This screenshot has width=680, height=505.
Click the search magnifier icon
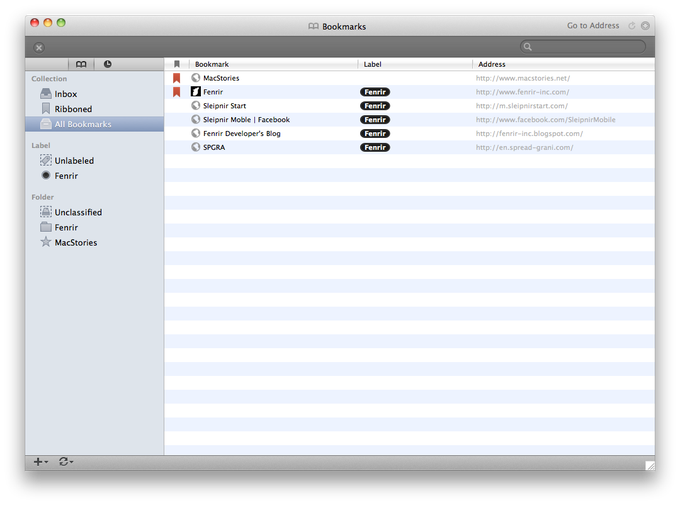click(x=528, y=46)
